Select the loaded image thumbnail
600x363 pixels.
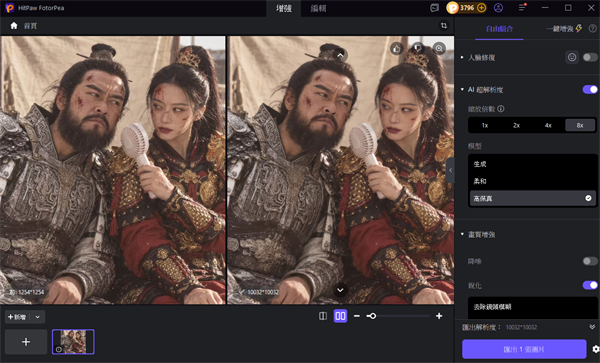[x=73, y=342]
